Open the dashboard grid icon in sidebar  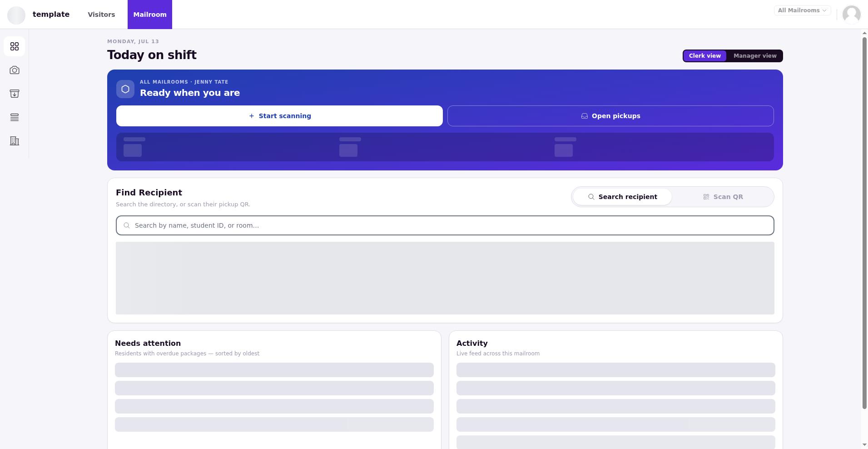[x=15, y=46]
